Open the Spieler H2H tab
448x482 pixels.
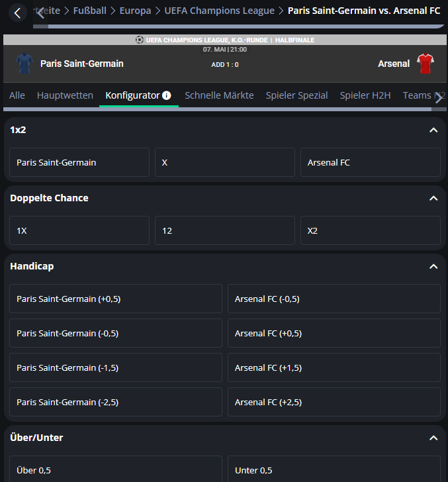(x=365, y=95)
